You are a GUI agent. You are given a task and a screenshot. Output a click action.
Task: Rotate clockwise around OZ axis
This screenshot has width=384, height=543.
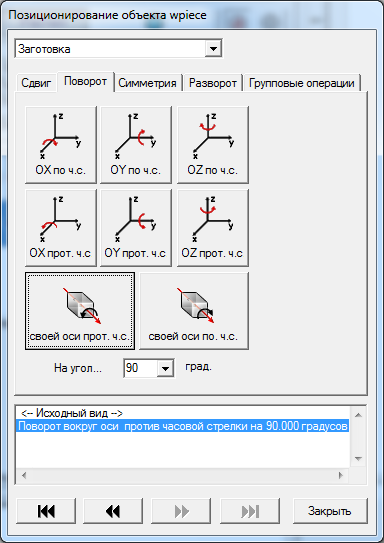click(x=213, y=144)
